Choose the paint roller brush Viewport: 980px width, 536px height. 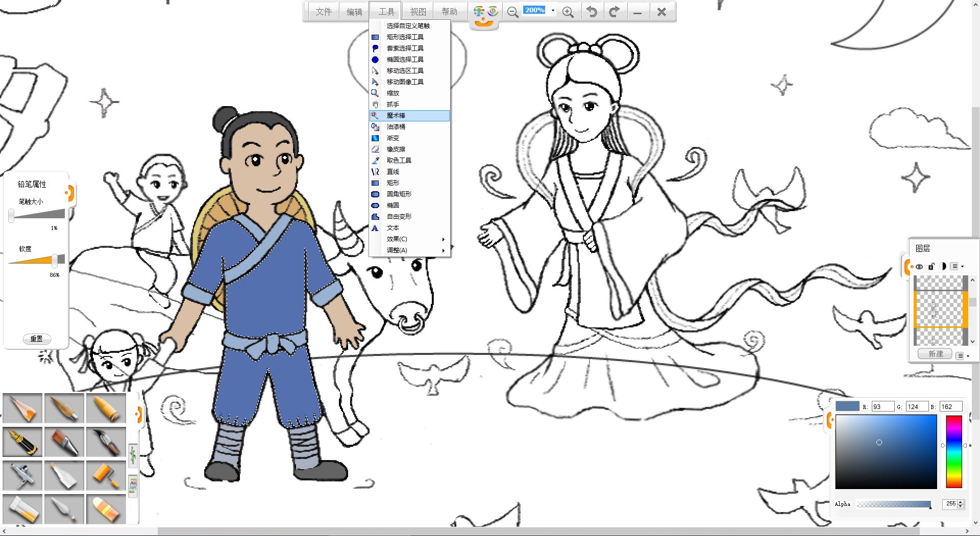click(x=106, y=475)
